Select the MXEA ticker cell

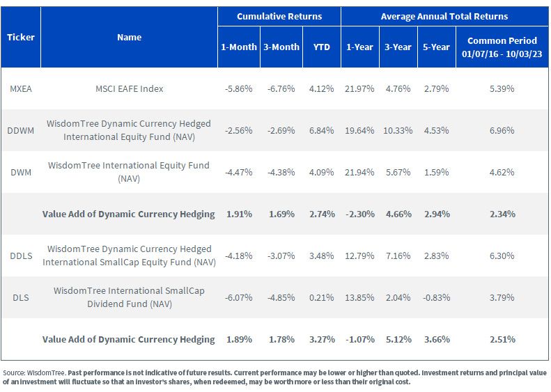21,88
